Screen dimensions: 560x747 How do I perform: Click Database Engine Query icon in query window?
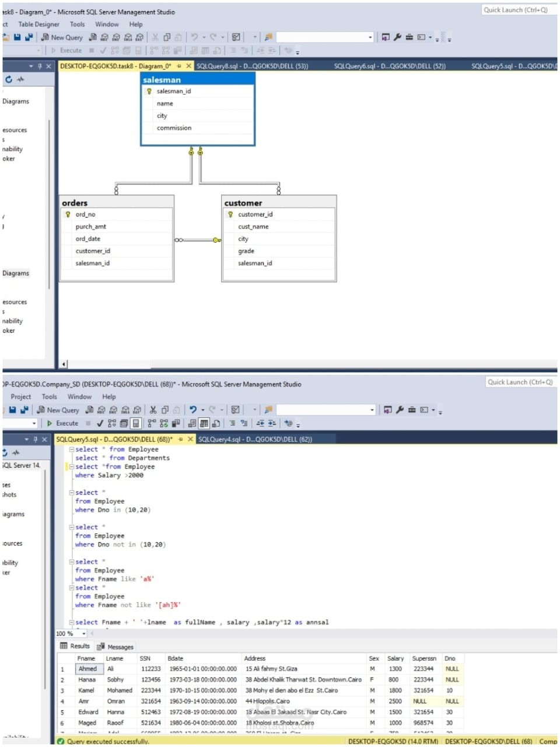tap(90, 410)
